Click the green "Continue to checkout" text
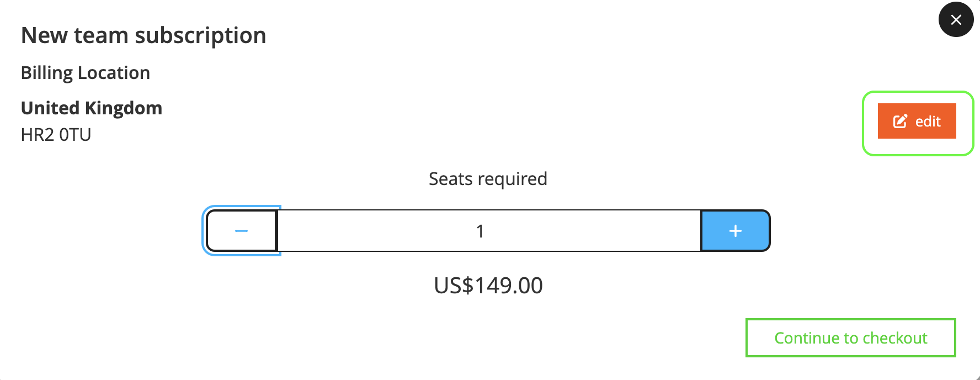The image size is (980, 380). (850, 338)
